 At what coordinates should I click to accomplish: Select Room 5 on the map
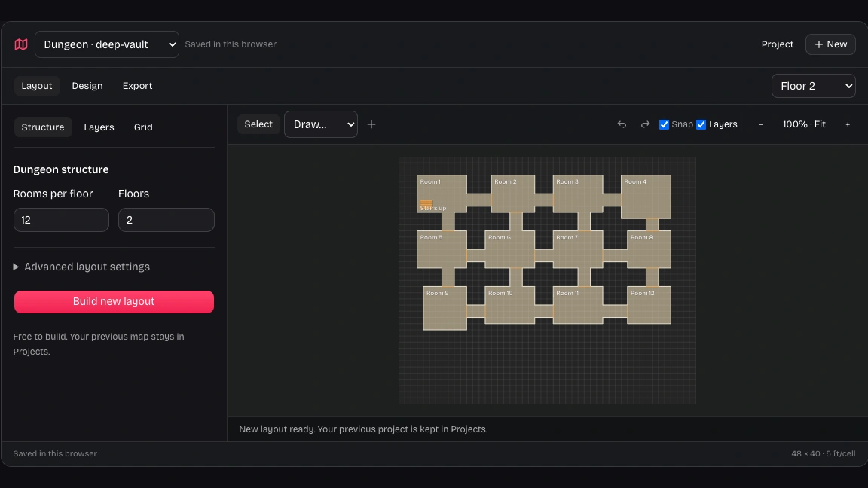pyautogui.click(x=442, y=249)
